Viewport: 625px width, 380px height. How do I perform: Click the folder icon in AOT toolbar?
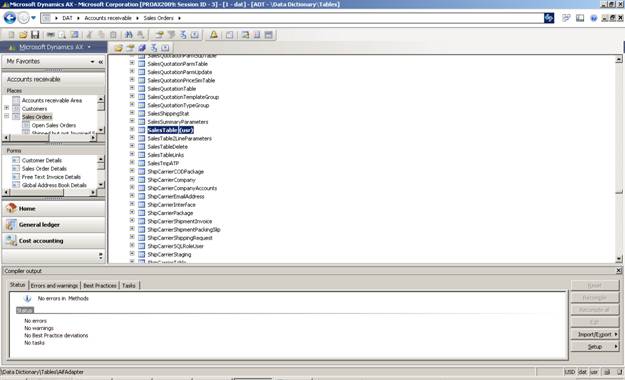118,48
